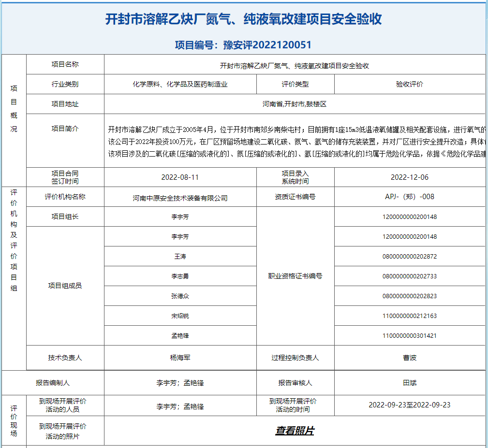
Task: Click the 评价机构及评价项目组 section header
Action: click(x=14, y=240)
